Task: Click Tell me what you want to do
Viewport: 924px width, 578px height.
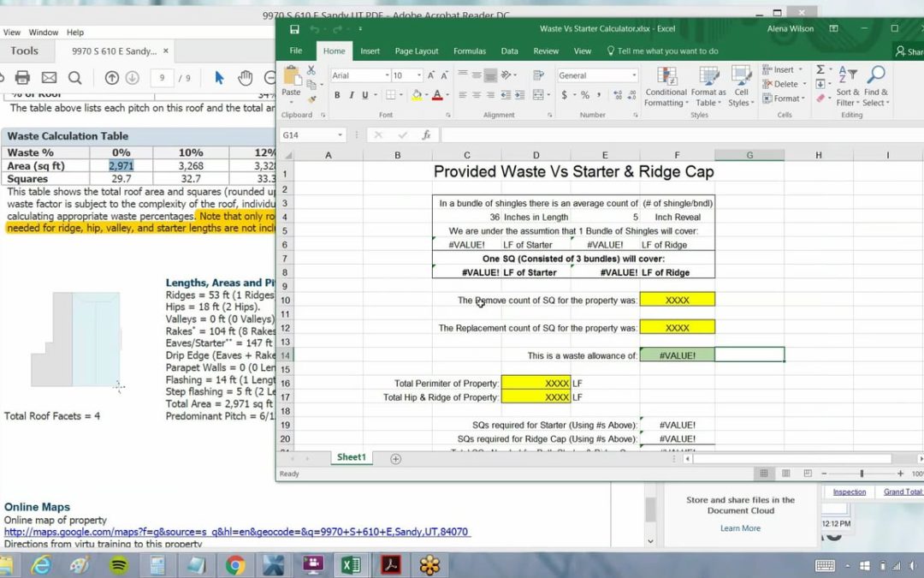Action: (x=662, y=51)
